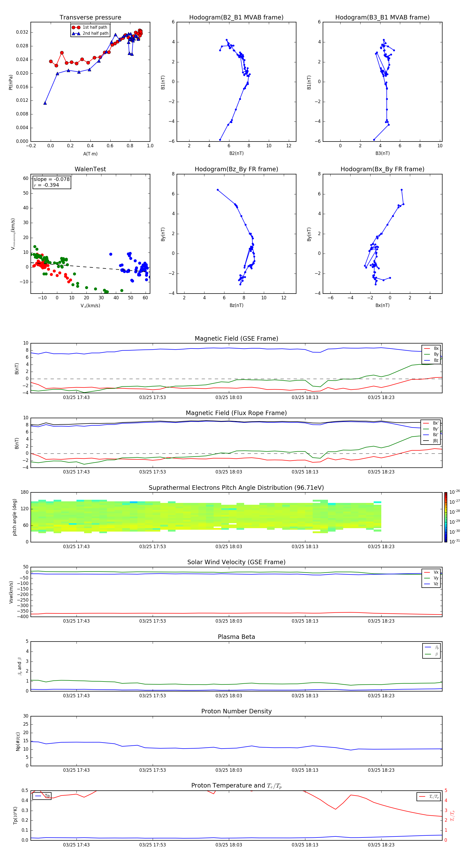Viewport: 473px width, 868px height.
Task: Select Bz in the GSE magnetic field legend
Action: point(431,360)
